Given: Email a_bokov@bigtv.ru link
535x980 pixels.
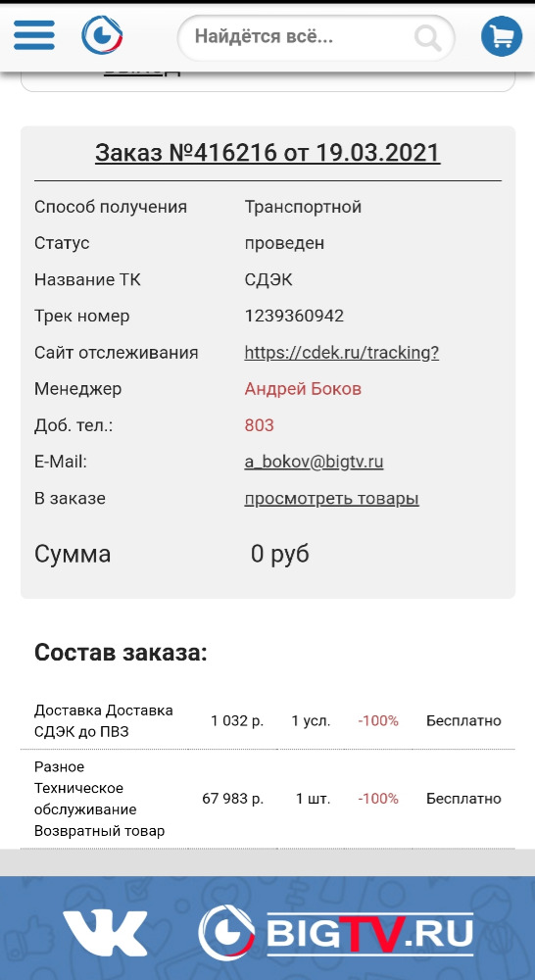Looking at the screenshot, I should click(314, 462).
